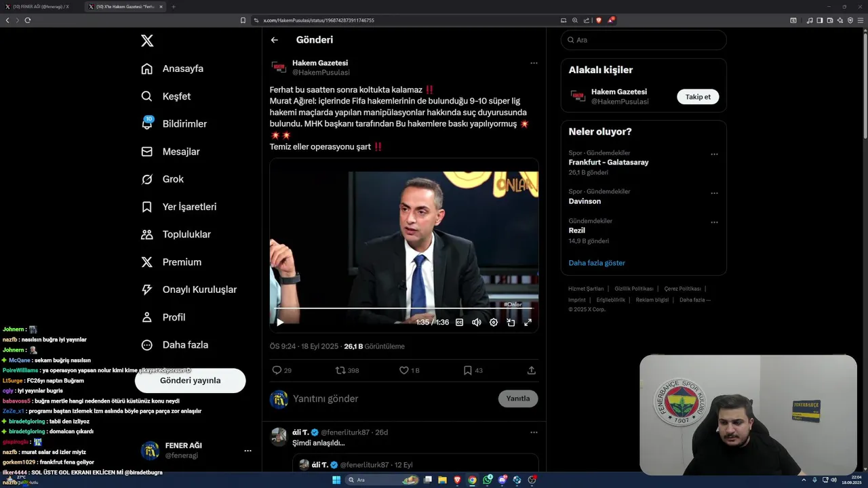The height and width of the screenshot is (488, 868).
Task: Open the Davinson trend
Action: 585,201
